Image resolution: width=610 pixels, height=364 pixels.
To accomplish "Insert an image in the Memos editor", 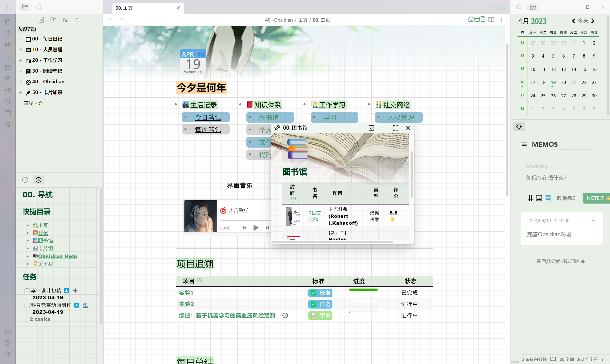I will [x=539, y=198].
